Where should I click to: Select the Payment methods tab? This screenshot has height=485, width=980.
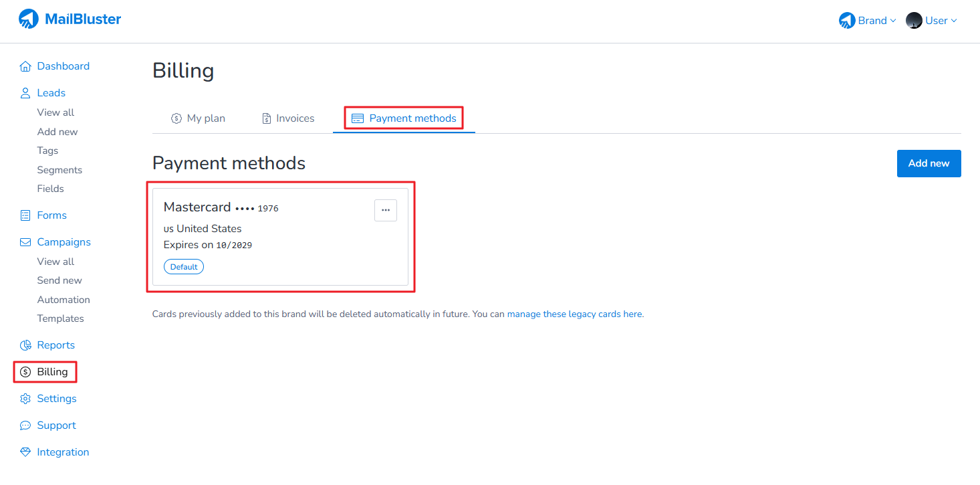pyautogui.click(x=404, y=118)
